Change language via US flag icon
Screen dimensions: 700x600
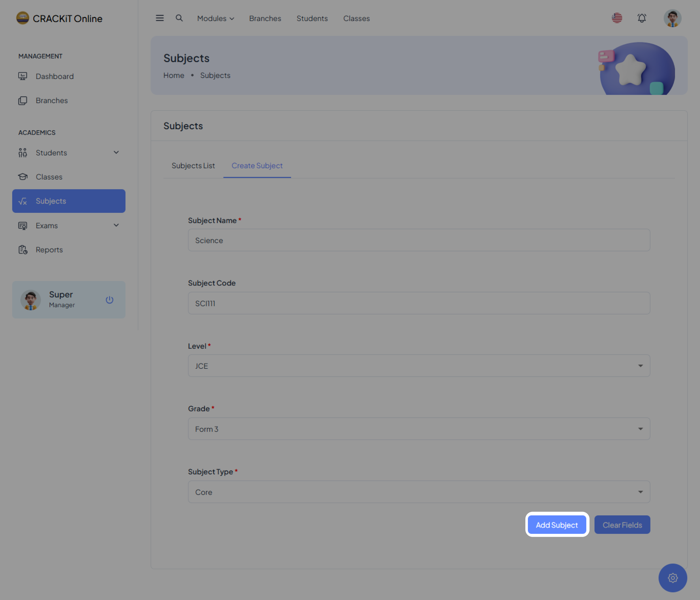click(617, 18)
